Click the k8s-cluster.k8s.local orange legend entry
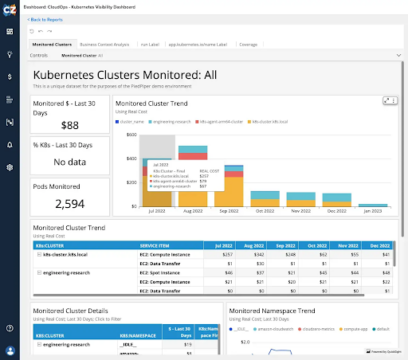 [x=268, y=122]
